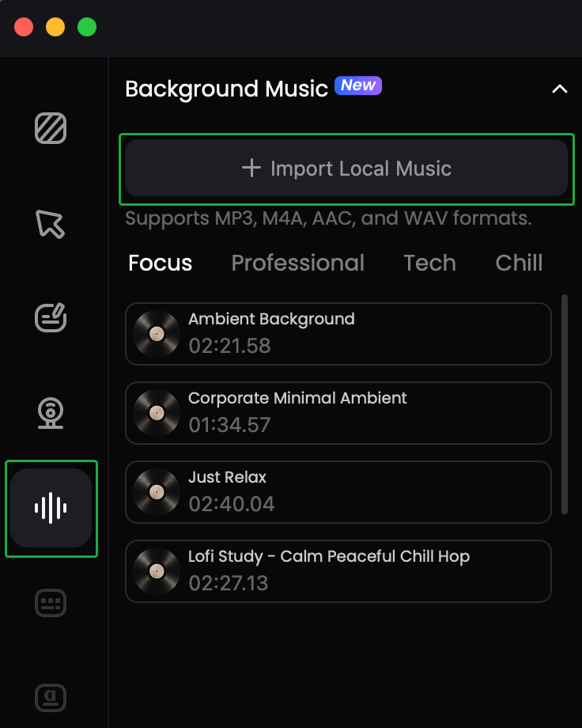Open the keyboard shortcuts sidebar icon
This screenshot has height=728, width=582.
tap(51, 603)
